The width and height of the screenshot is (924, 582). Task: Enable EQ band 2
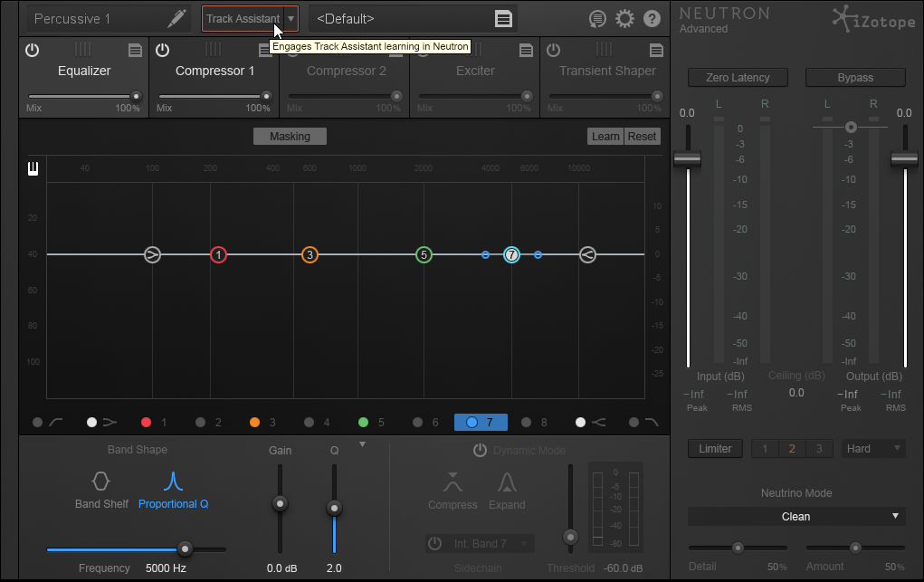200,422
